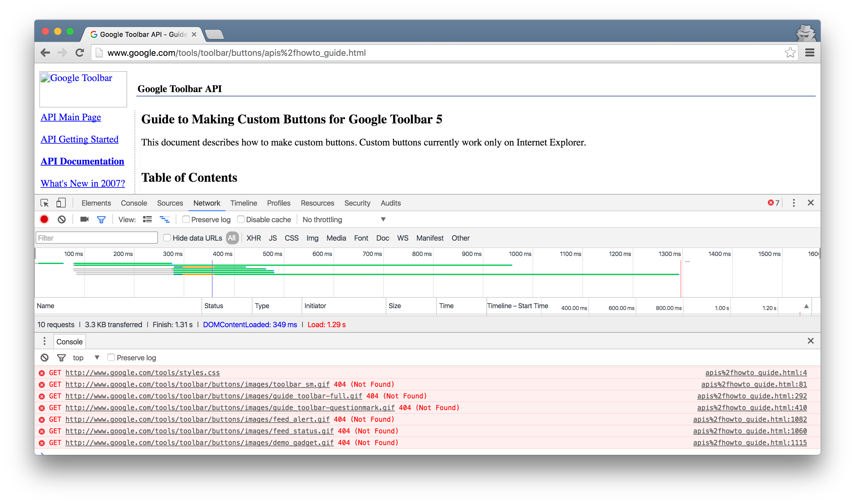Viewport: 855px width, 504px height.
Task: Reload the page with refresh icon
Action: tap(80, 53)
